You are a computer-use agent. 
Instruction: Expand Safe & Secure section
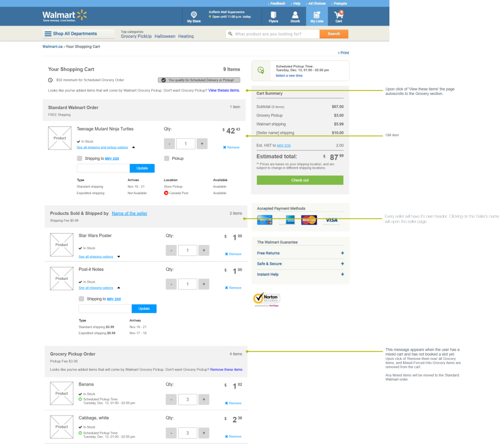pos(343,264)
